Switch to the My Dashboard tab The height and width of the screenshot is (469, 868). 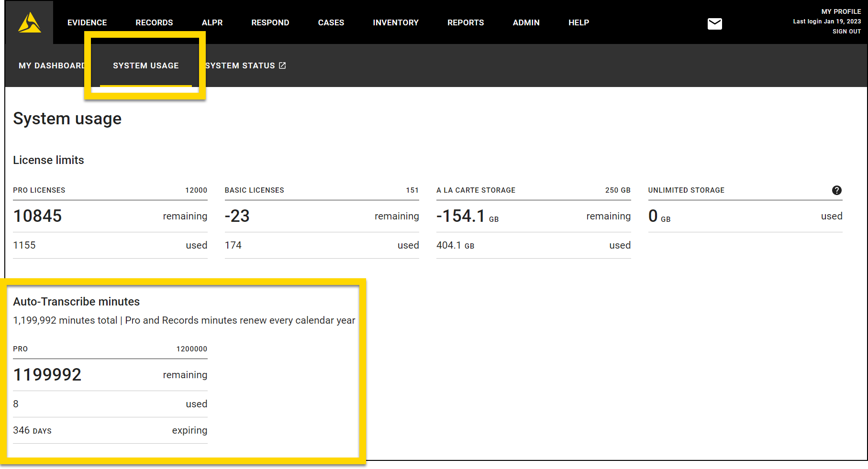point(51,65)
